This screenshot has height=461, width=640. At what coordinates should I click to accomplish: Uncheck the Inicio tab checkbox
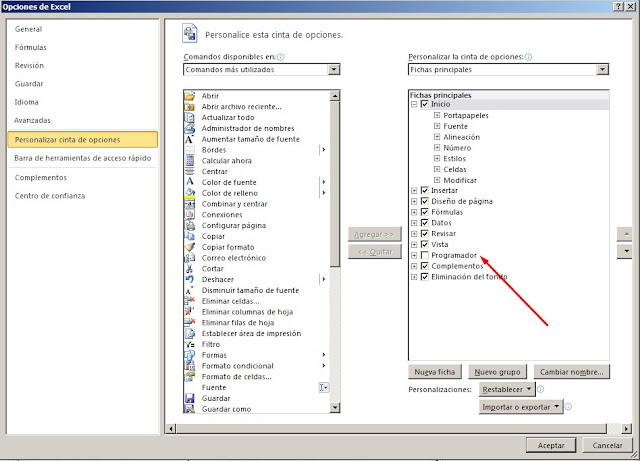[x=424, y=104]
